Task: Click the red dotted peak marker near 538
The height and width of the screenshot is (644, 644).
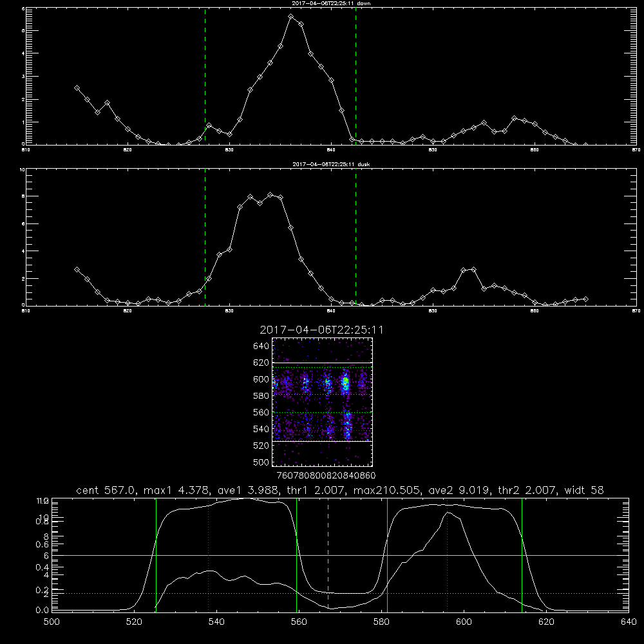Action: tap(208, 554)
